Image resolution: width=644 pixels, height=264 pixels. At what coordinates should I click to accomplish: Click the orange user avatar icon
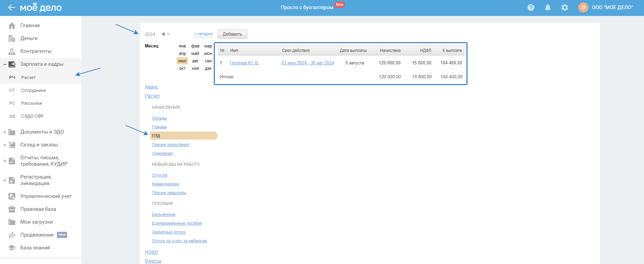(x=583, y=7)
